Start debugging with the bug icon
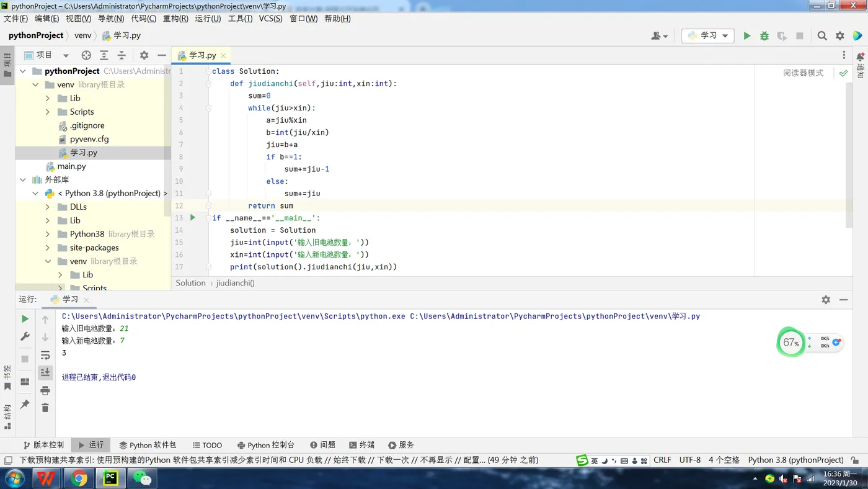The image size is (868, 489). tap(764, 36)
